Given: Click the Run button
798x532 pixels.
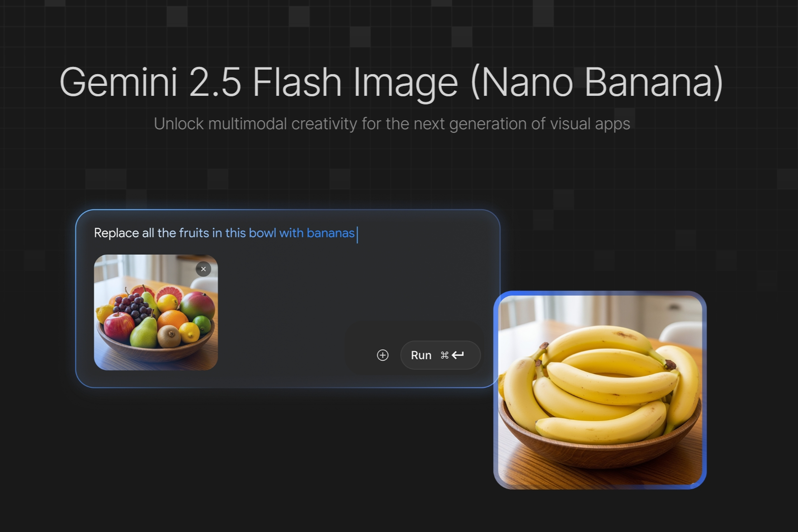Looking at the screenshot, I should pyautogui.click(x=440, y=355).
